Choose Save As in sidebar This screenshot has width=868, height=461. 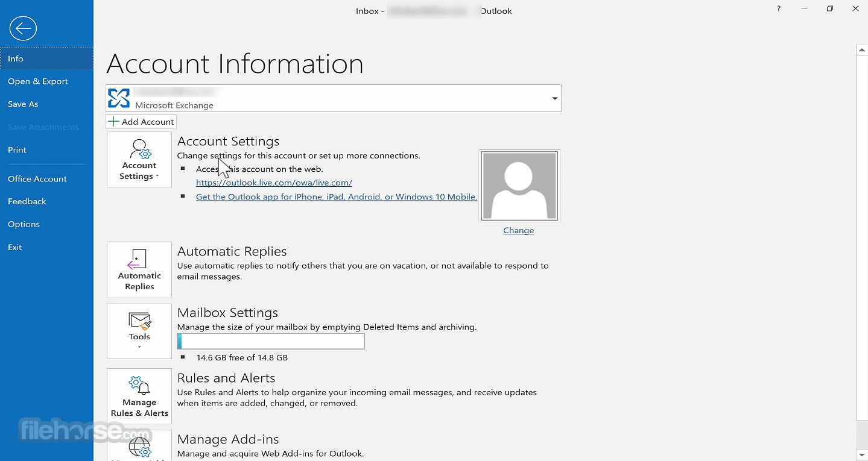(46, 104)
